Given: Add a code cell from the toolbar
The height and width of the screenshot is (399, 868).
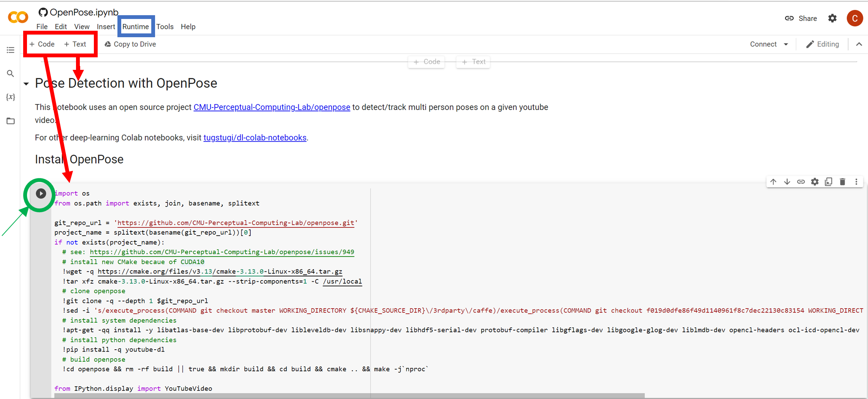Looking at the screenshot, I should tap(42, 44).
